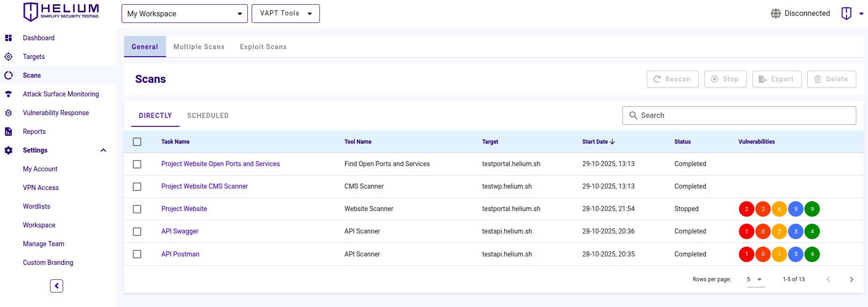
Task: Click the Dashboard grid icon in sidebar
Action: coord(8,38)
